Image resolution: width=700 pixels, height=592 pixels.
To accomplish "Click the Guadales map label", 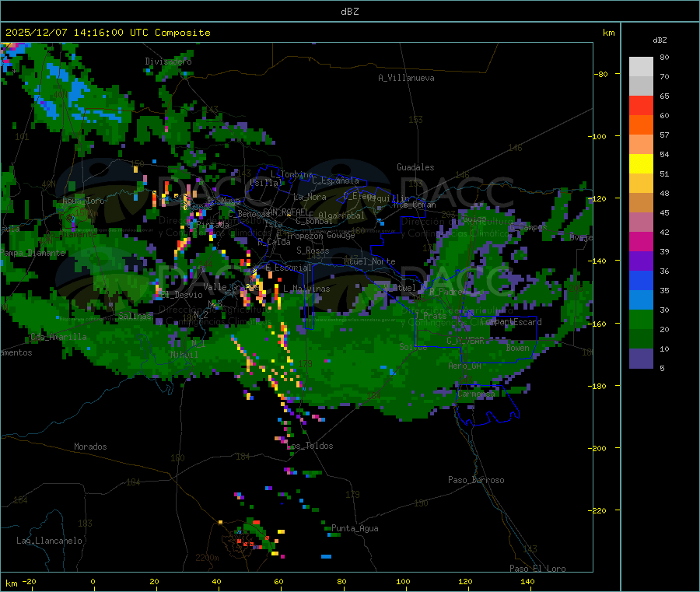I will coord(415,167).
